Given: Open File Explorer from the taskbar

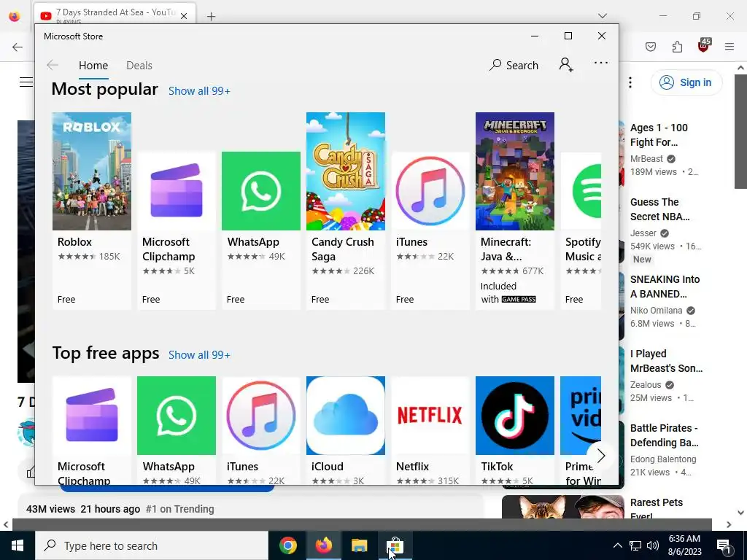Looking at the screenshot, I should 359,545.
